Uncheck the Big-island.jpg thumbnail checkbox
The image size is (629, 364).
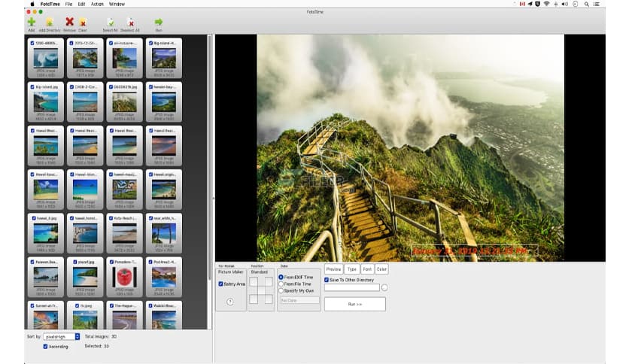point(32,86)
